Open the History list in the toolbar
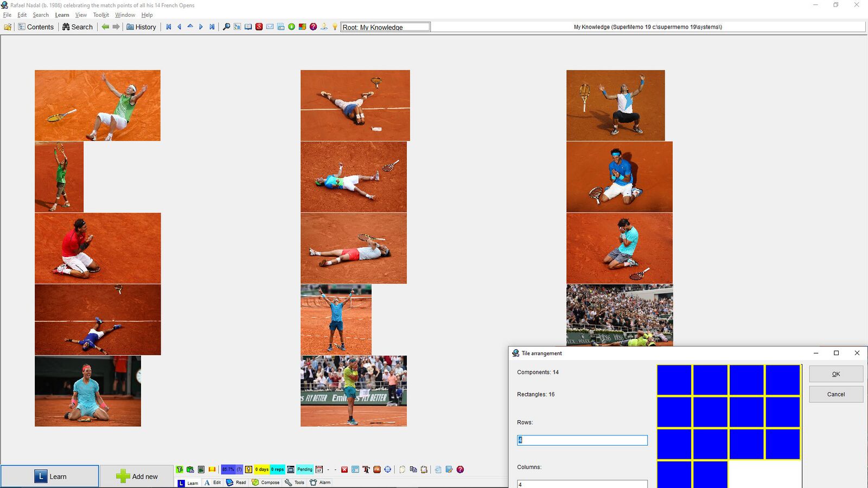Screen dimensions: 868x488 point(141,27)
